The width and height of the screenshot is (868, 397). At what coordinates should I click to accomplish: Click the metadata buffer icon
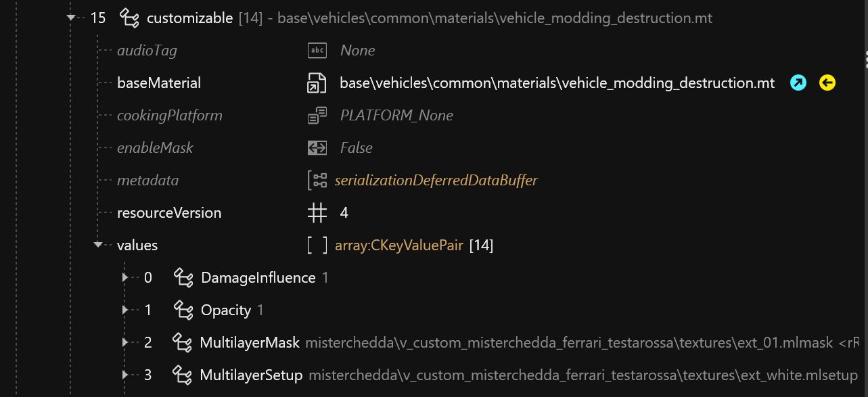(317, 181)
